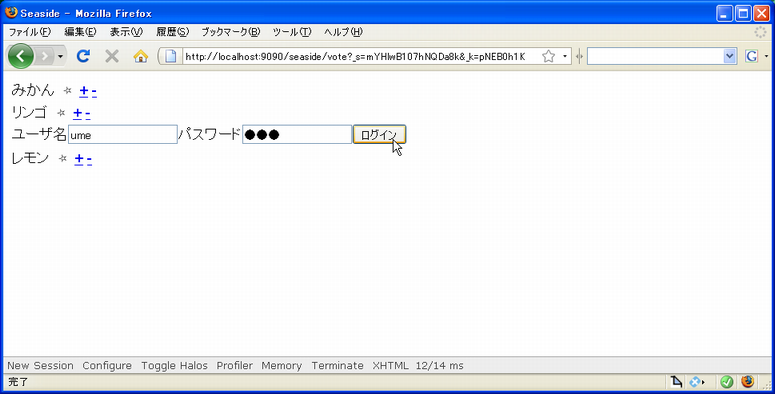Image resolution: width=775 pixels, height=394 pixels.
Task: Expand the URL bar history dropdown
Action: [x=565, y=56]
